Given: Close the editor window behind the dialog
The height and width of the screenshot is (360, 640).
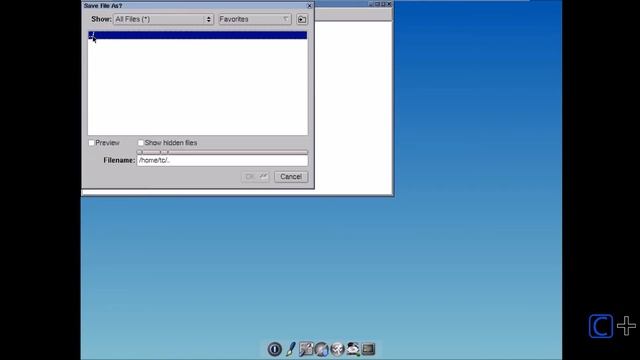Looking at the screenshot, I should point(389,4).
